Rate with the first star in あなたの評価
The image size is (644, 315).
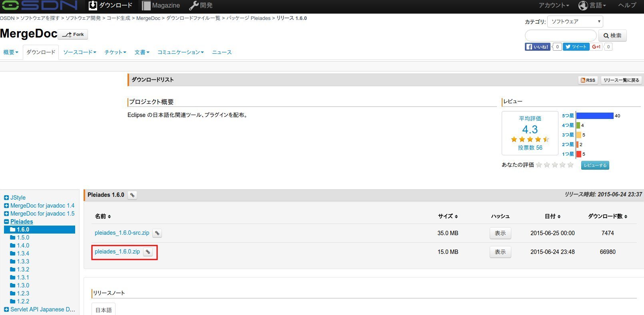point(539,165)
